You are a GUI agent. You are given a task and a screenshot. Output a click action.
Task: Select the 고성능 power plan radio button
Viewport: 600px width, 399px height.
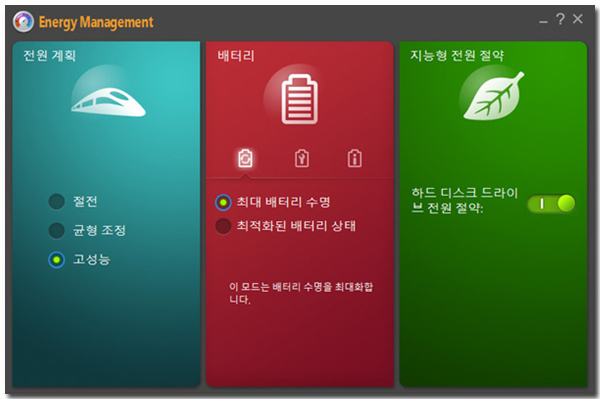pyautogui.click(x=57, y=260)
